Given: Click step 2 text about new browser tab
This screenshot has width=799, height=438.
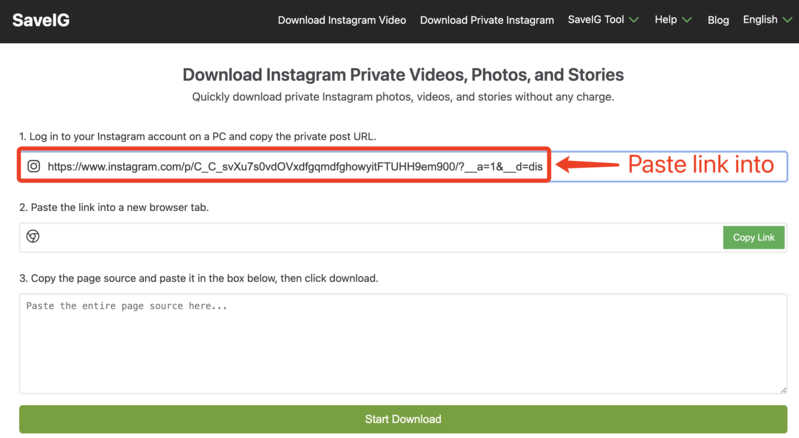Looking at the screenshot, I should pos(114,207).
